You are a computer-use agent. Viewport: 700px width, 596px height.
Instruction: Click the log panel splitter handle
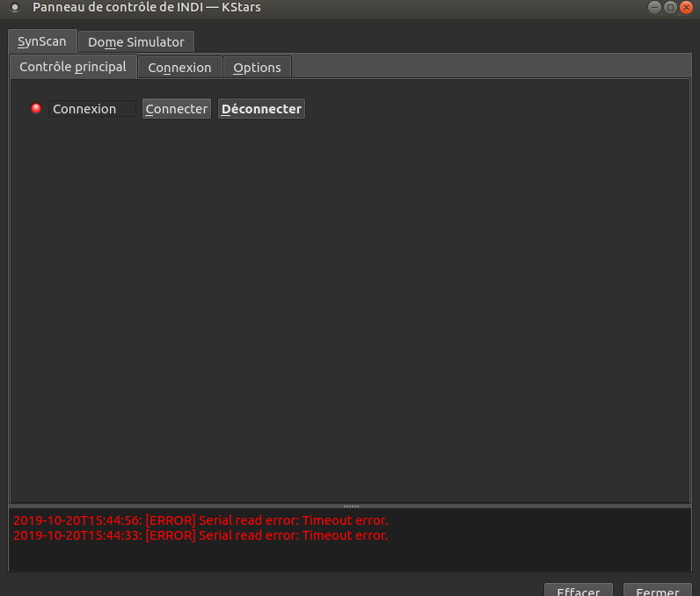pos(351,506)
